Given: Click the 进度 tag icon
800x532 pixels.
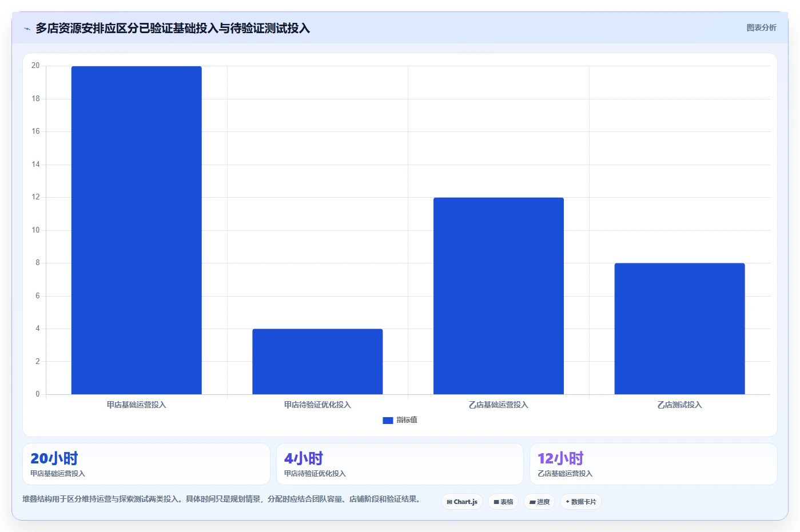Looking at the screenshot, I should (x=532, y=502).
